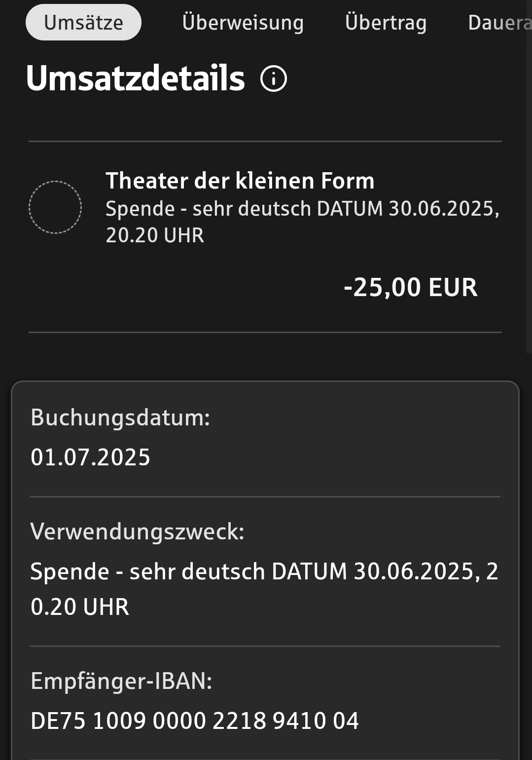Click the -25,00 EUR amount
Image resolution: width=532 pixels, height=760 pixels.
[410, 287]
